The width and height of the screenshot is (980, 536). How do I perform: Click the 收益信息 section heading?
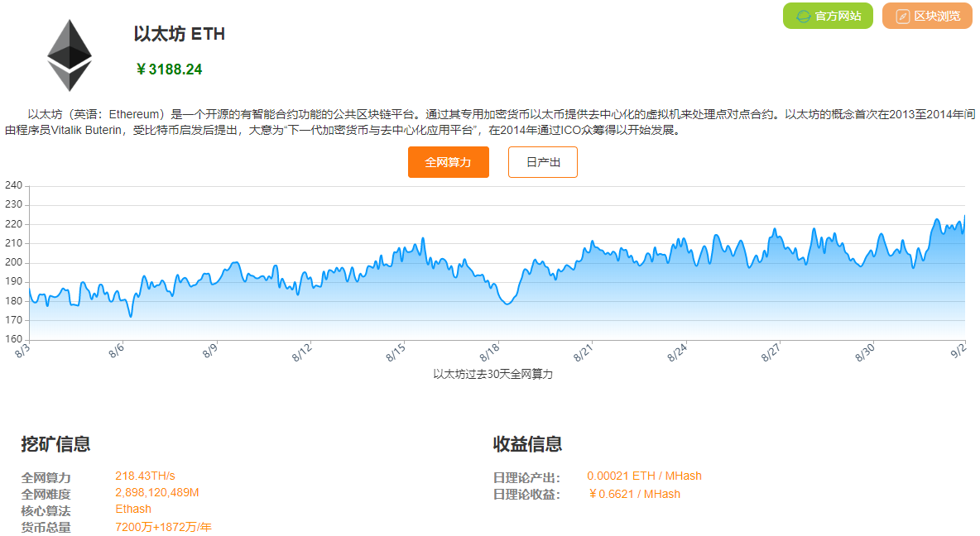527,444
